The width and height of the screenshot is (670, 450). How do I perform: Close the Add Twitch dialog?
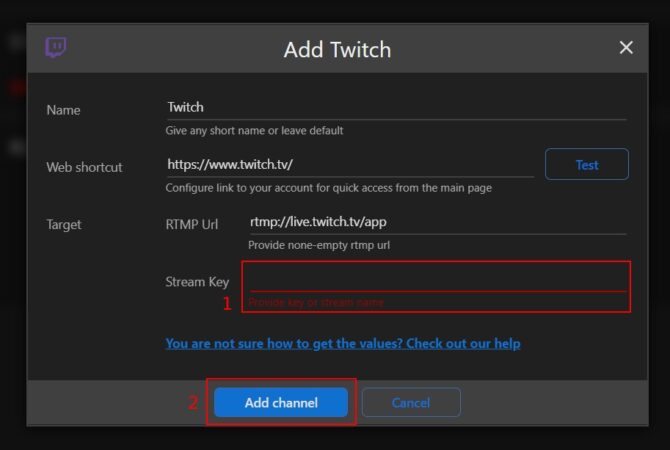[626, 47]
